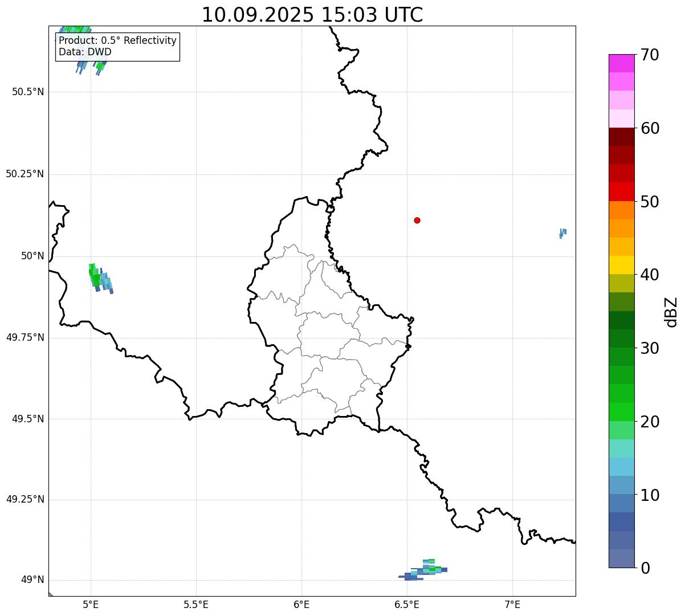Select the 49.25°N latitude label
Image resolution: width=685 pixels, height=616 pixels.
point(25,500)
